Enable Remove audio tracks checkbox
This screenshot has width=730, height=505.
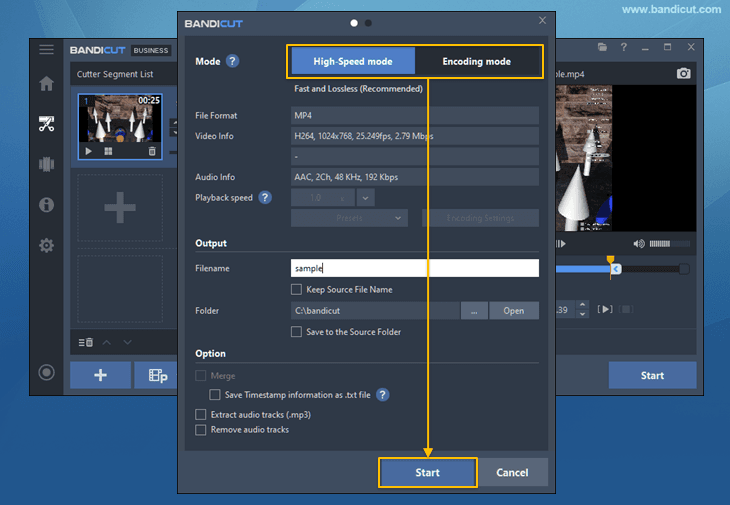(201, 430)
